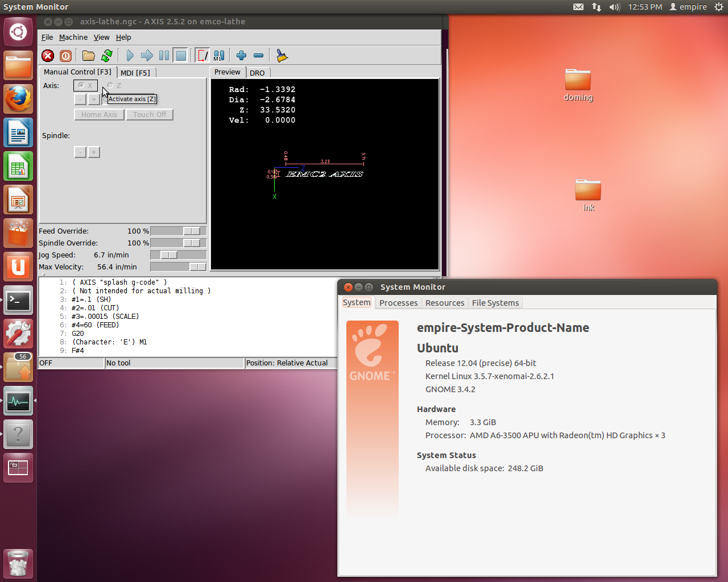Image resolution: width=728 pixels, height=582 pixels.
Task: Select the Z axis radio button
Action: [114, 85]
